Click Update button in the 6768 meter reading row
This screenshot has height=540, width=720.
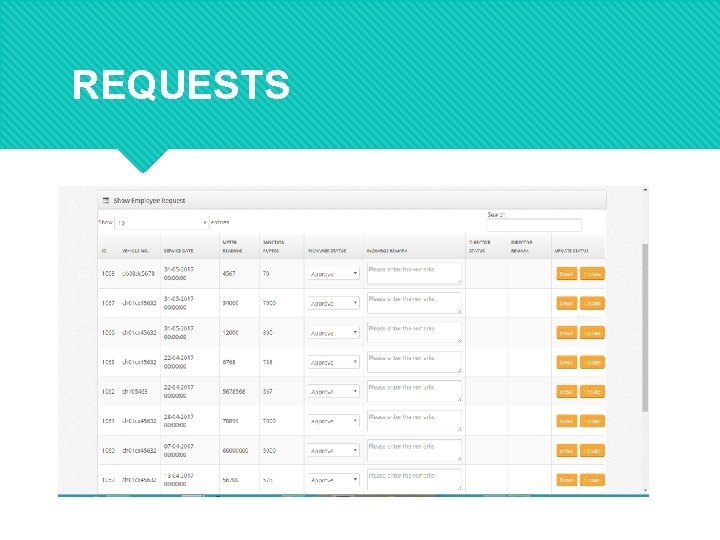(x=592, y=362)
